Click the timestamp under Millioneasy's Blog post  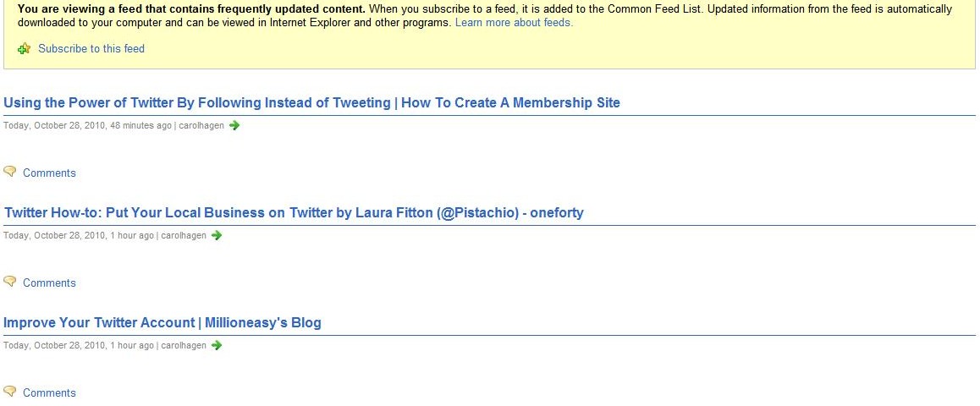(x=78, y=345)
